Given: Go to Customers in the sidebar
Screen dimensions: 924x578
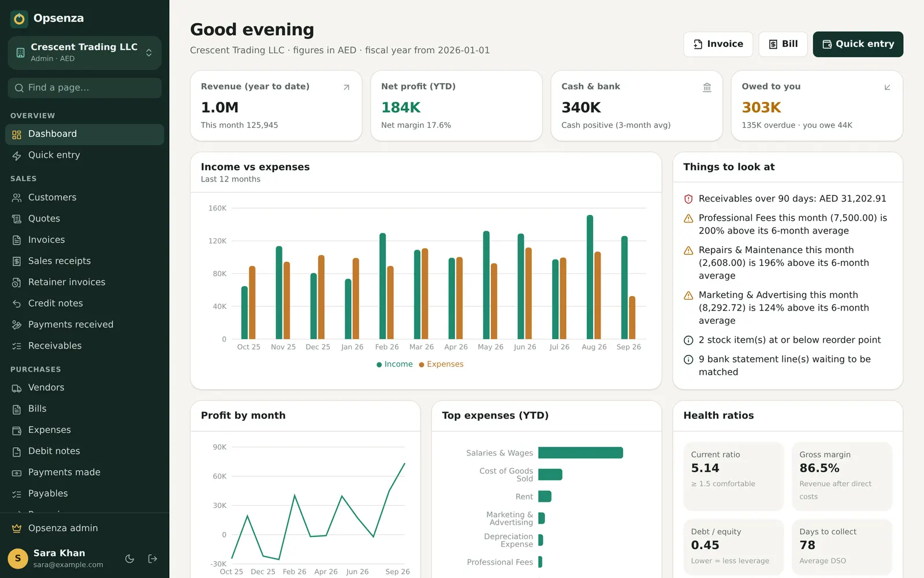Looking at the screenshot, I should [84, 198].
